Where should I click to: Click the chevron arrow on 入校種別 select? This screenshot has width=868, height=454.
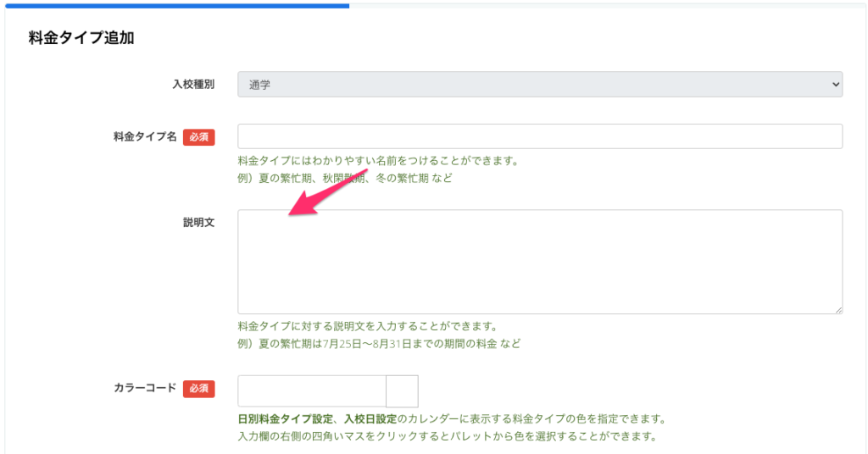(x=835, y=84)
